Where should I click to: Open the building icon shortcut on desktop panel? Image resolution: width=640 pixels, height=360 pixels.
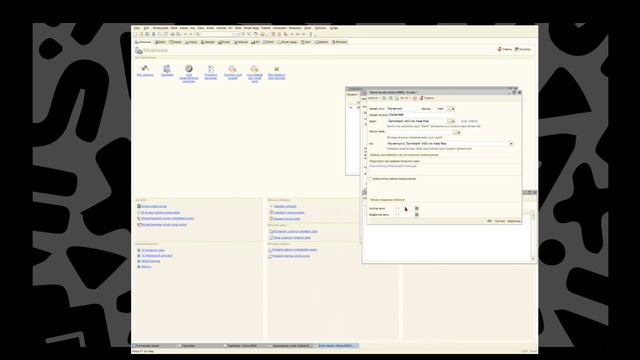[x=167, y=69]
